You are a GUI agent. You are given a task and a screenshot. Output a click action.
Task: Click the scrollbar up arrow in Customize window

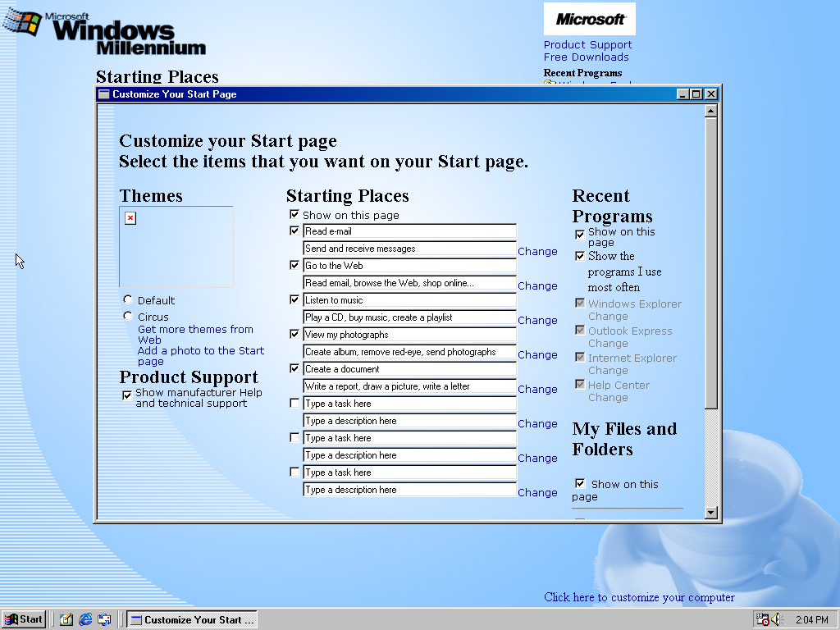pyautogui.click(x=711, y=111)
